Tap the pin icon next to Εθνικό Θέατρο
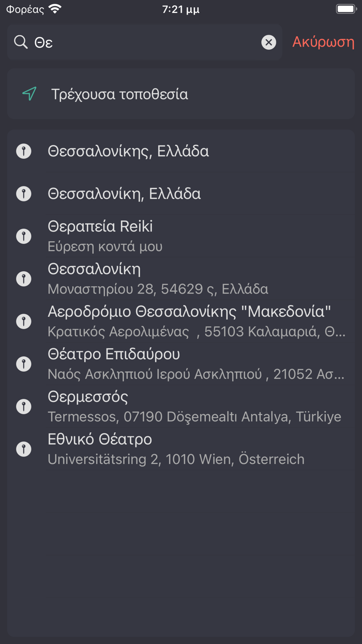Viewport: 362px width, 644px height. point(23,448)
